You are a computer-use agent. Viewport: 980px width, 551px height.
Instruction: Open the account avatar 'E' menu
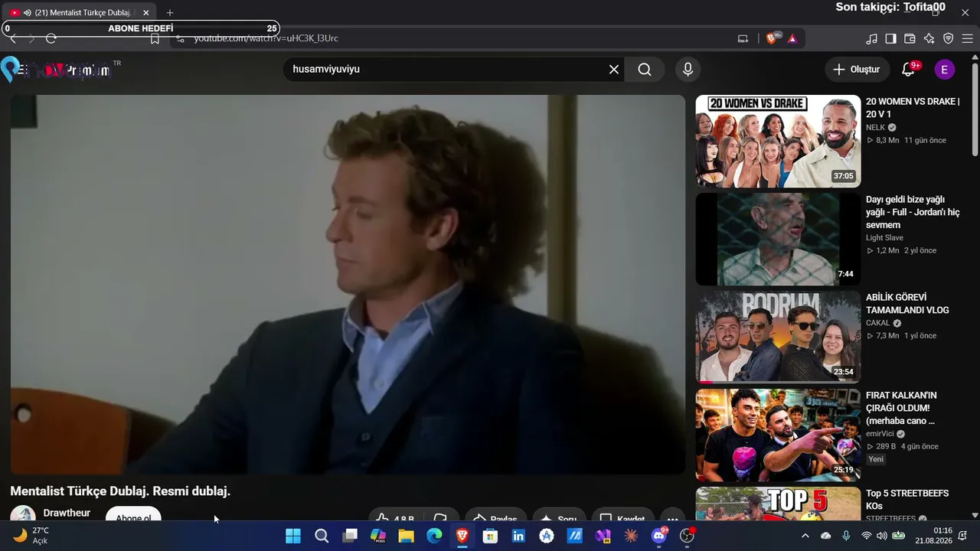pyautogui.click(x=944, y=70)
